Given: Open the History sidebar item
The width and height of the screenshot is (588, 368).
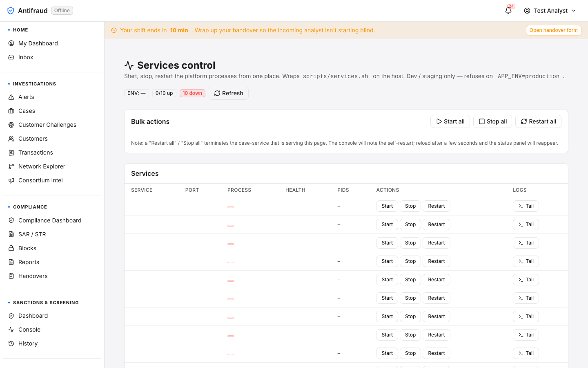Looking at the screenshot, I should [52, 343].
